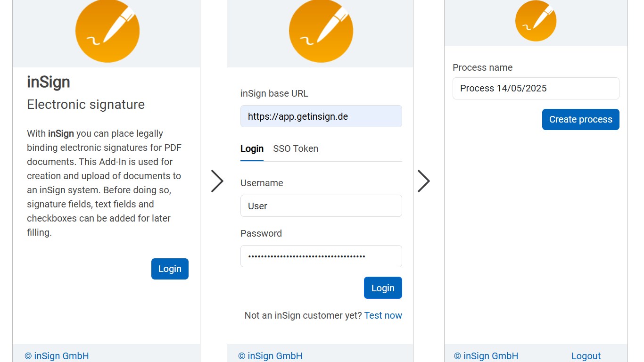Image resolution: width=644 pixels, height=362 pixels.
Task: Click the arrow chevron between welcome and login panels
Action: pos(217,181)
